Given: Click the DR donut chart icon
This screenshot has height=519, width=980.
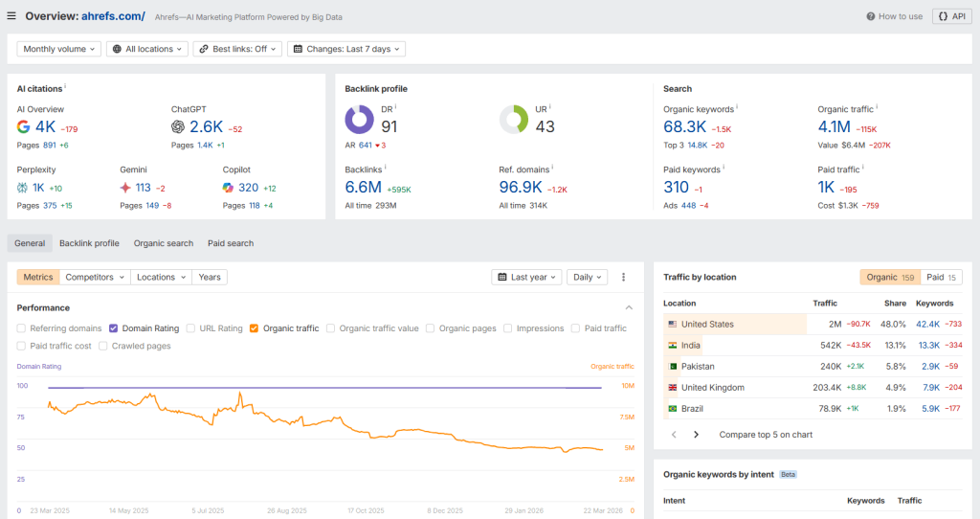Looking at the screenshot, I should pos(360,120).
